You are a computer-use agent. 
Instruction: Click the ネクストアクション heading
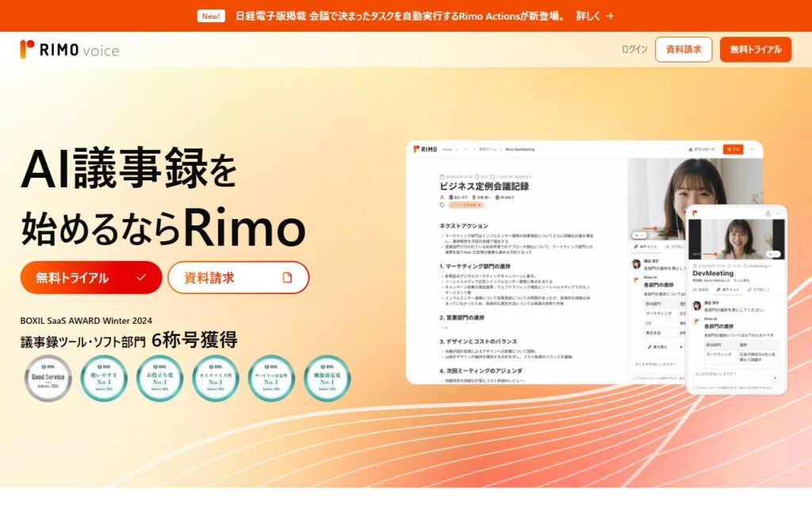click(x=463, y=226)
